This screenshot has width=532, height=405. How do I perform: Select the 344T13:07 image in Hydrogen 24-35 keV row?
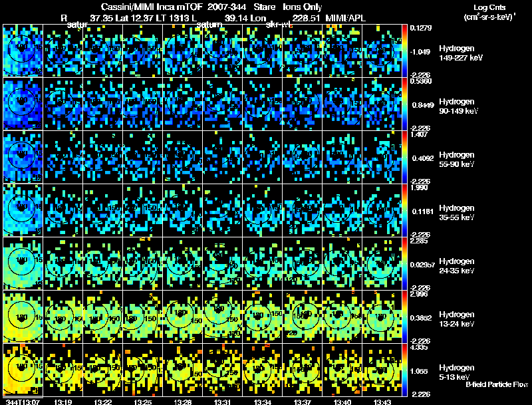click(x=23, y=263)
